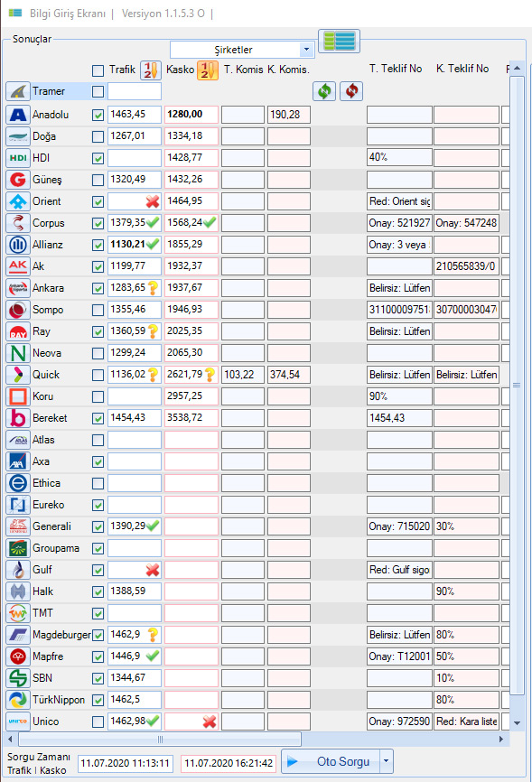532x782 pixels.
Task: Check the Doğa checkbox
Action: click(x=98, y=136)
